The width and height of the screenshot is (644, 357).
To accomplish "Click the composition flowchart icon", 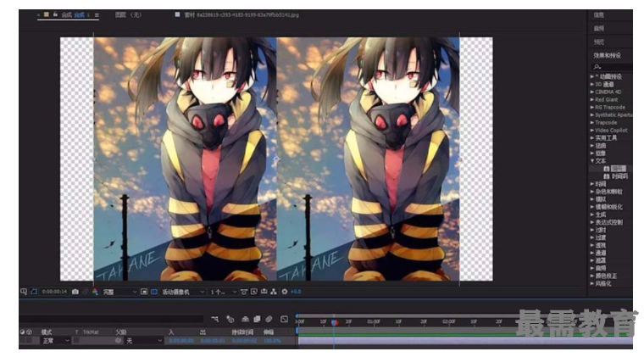I will pyautogui.click(x=274, y=292).
